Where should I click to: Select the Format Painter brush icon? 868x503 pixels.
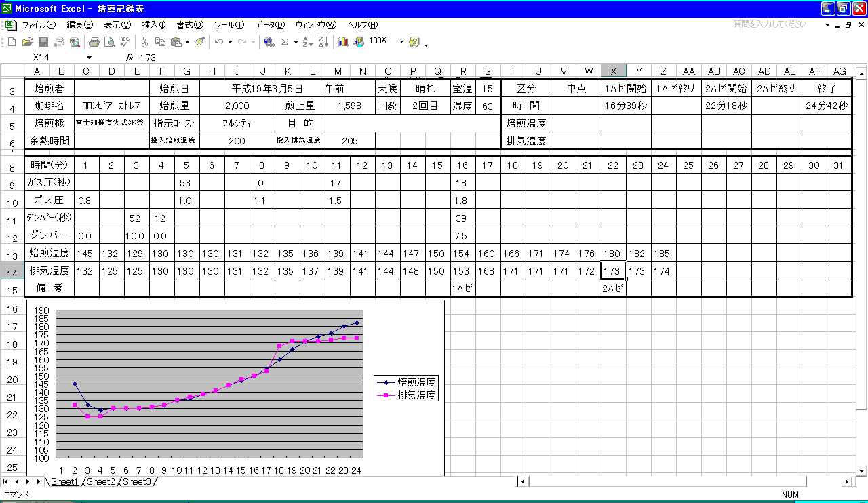pyautogui.click(x=199, y=42)
